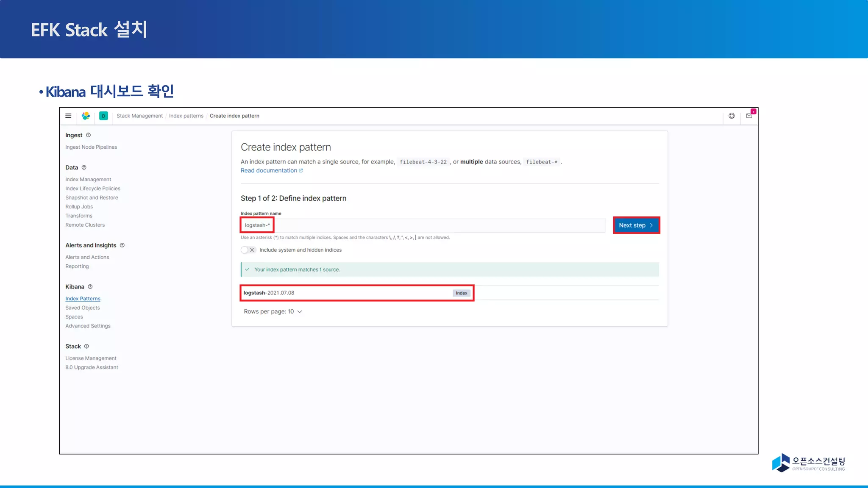This screenshot has height=488, width=868.
Task: Click Index patterns breadcrumb
Action: click(x=186, y=116)
